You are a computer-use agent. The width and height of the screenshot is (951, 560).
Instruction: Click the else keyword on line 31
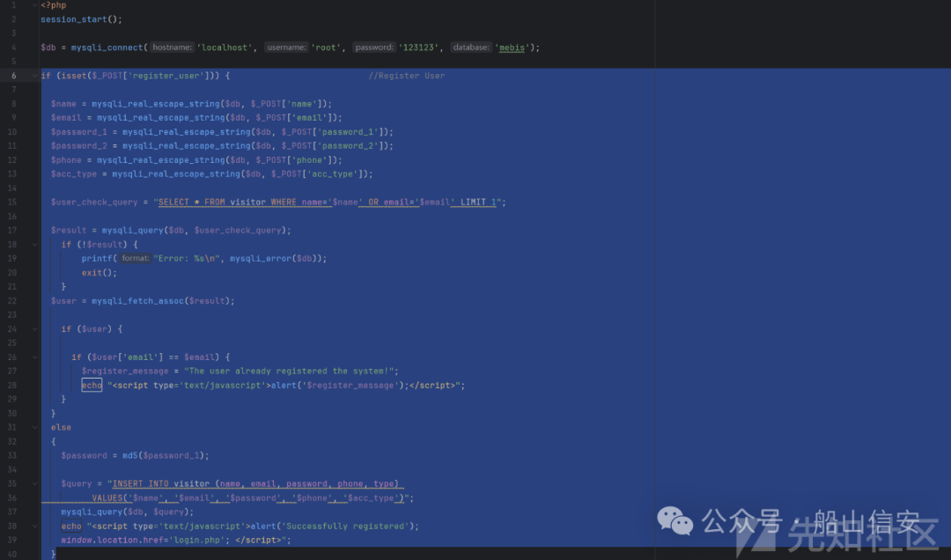[x=62, y=428]
